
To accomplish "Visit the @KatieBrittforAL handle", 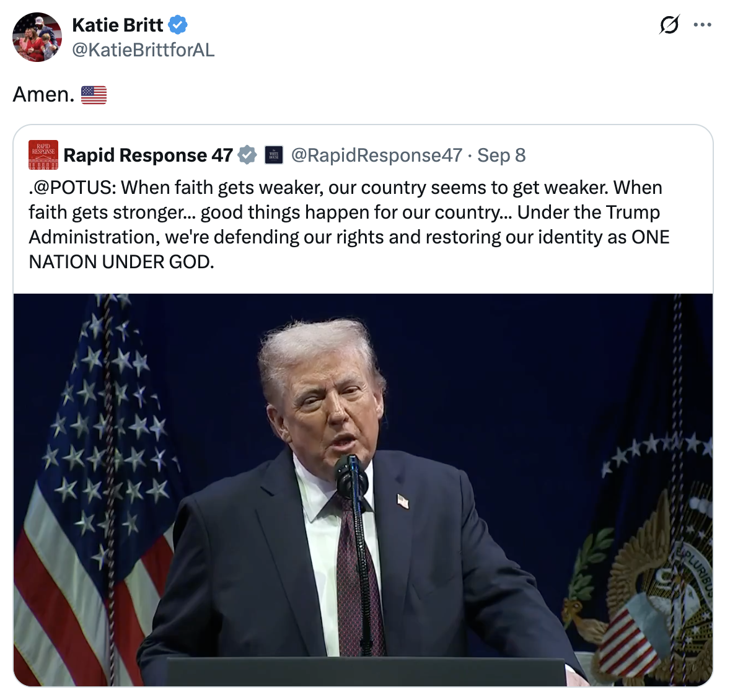I will (143, 50).
